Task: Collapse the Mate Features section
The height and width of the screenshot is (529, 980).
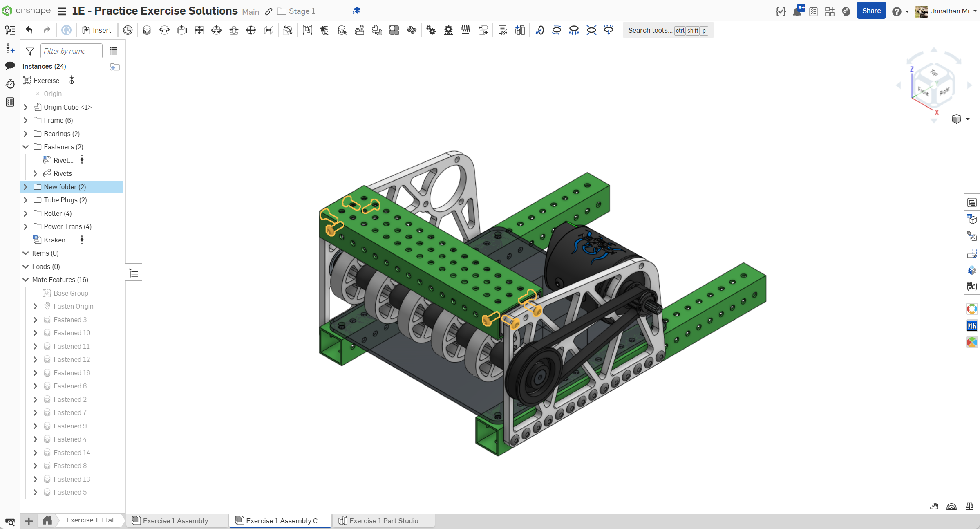Action: pos(25,280)
